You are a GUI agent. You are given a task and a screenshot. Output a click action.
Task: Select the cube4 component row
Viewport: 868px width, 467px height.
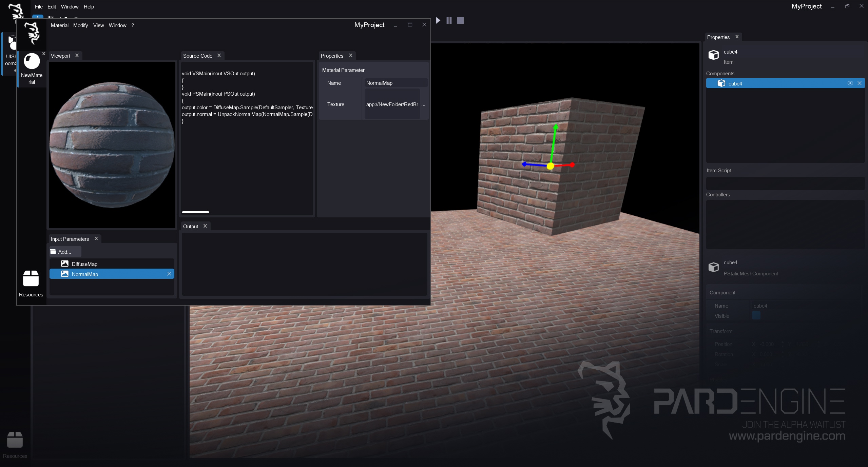[x=785, y=83]
